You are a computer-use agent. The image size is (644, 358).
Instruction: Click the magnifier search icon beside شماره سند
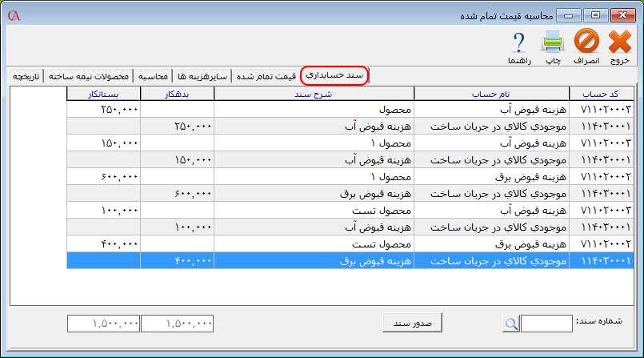511,324
